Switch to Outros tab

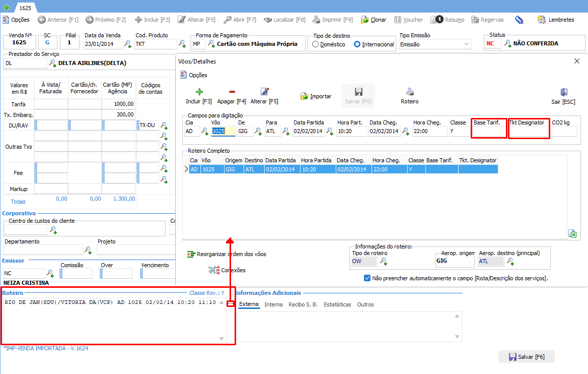(365, 304)
